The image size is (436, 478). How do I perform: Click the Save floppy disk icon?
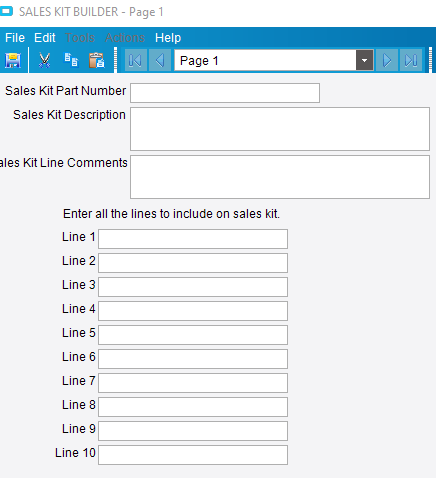pos(13,60)
